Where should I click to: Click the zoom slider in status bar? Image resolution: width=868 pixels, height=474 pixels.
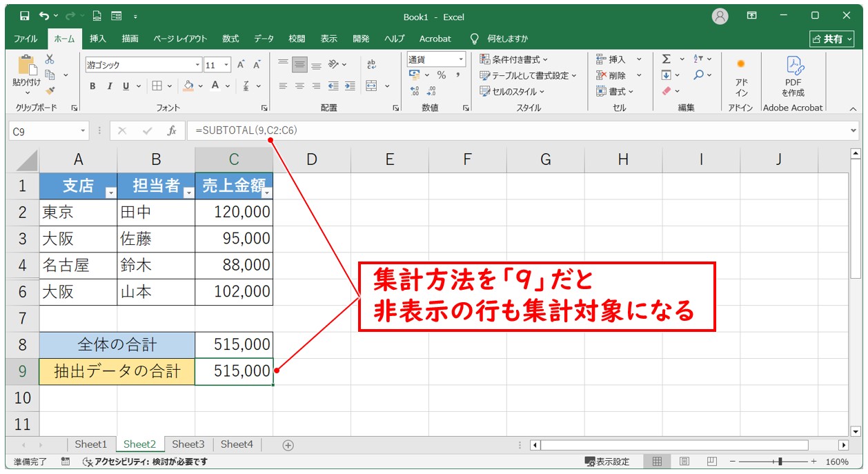(780, 462)
